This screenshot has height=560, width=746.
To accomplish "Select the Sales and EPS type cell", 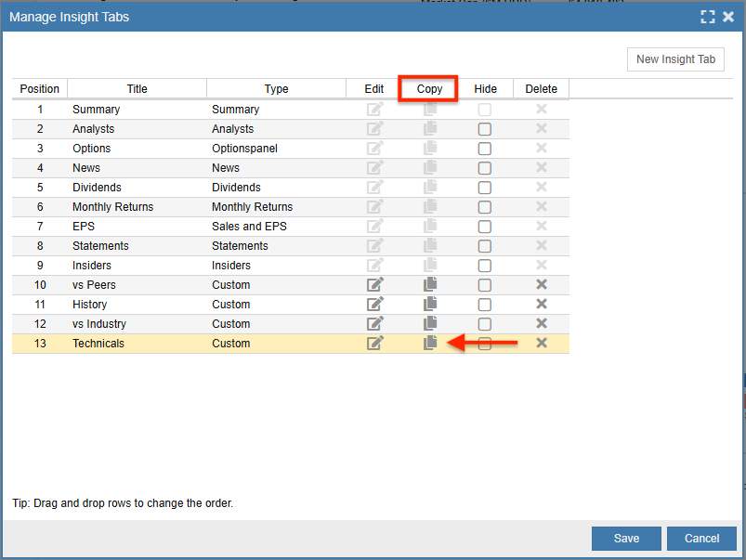I will click(277, 227).
